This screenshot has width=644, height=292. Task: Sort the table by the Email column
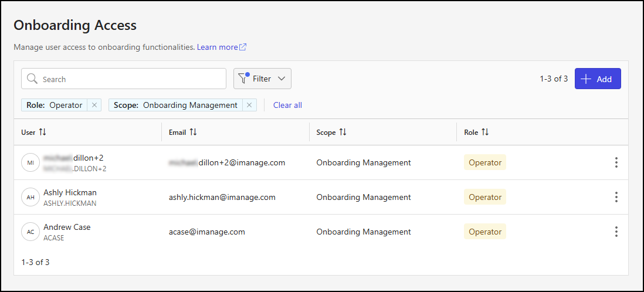pos(193,133)
